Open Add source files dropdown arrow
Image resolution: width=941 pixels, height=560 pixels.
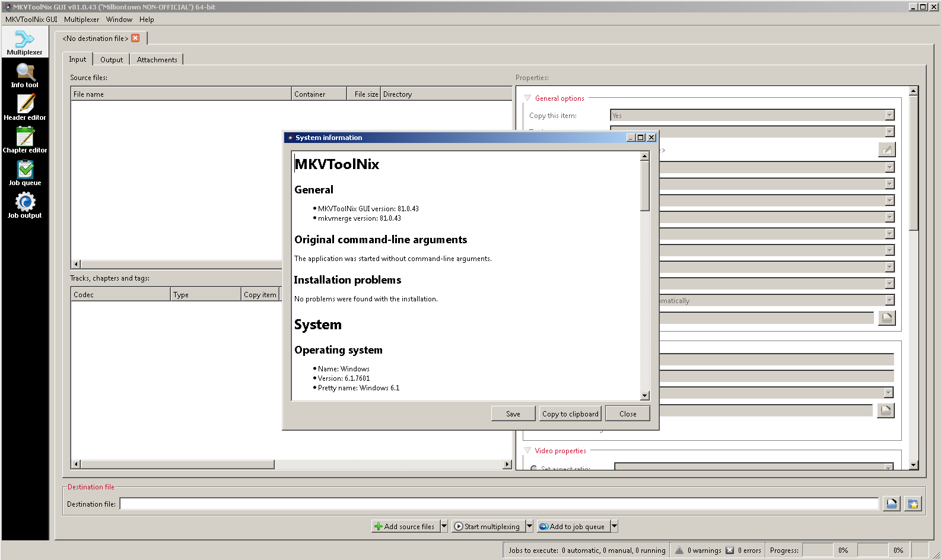pos(444,526)
